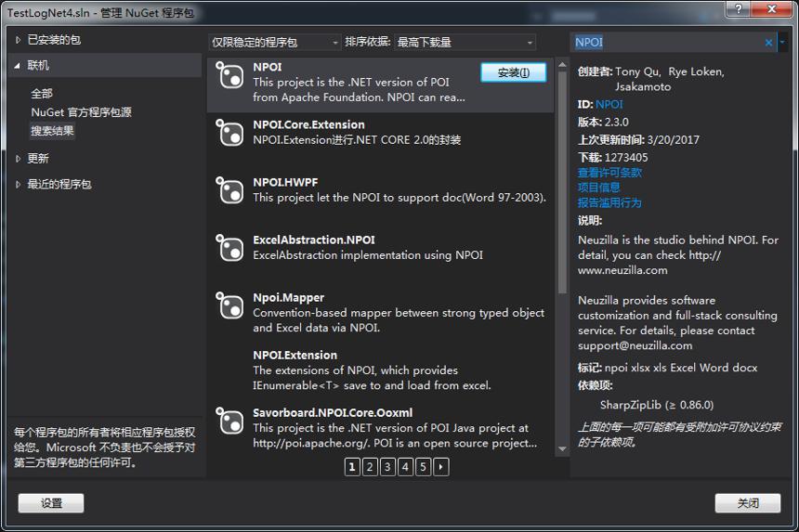Open the help question mark button in title bar
Screen dimensions: 799x532
[x=739, y=8]
